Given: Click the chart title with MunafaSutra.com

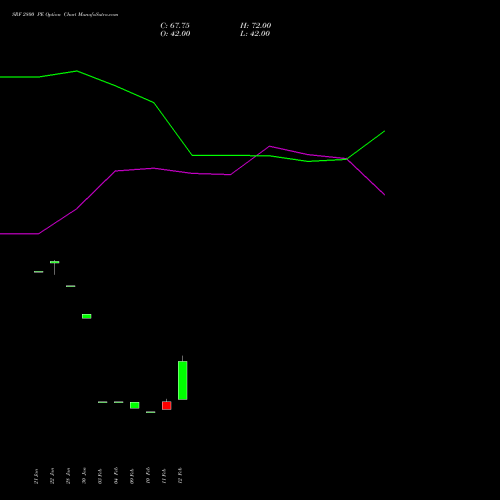Looking at the screenshot, I should [x=65, y=15].
